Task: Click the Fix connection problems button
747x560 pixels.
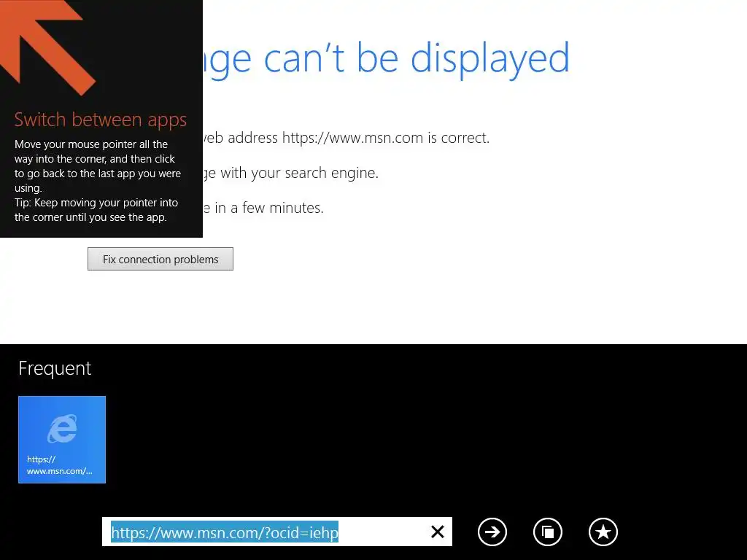Action: [160, 259]
